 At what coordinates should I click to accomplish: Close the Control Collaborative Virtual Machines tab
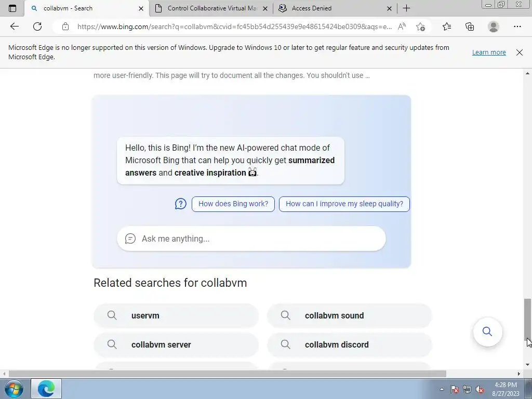tap(265, 8)
